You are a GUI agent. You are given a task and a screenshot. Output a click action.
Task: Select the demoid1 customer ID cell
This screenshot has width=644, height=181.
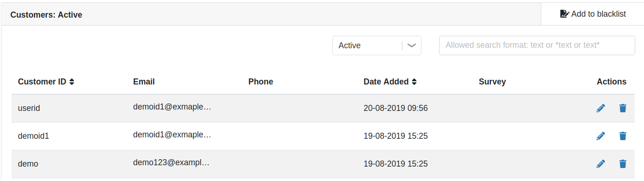[33, 136]
